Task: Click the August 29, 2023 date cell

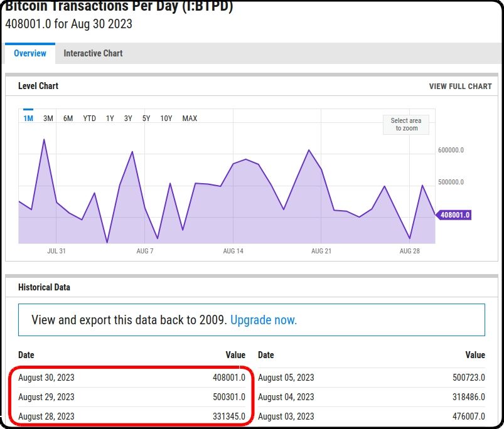Action: [x=46, y=397]
